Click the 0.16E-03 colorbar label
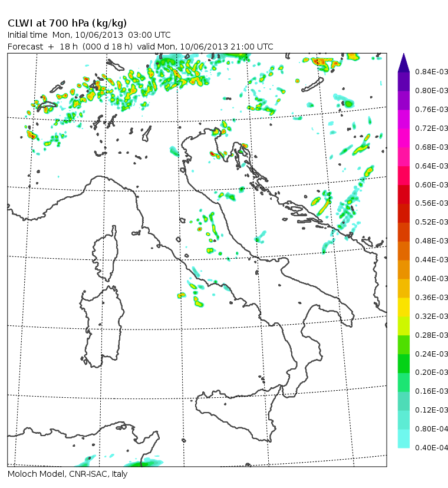 (431, 391)
